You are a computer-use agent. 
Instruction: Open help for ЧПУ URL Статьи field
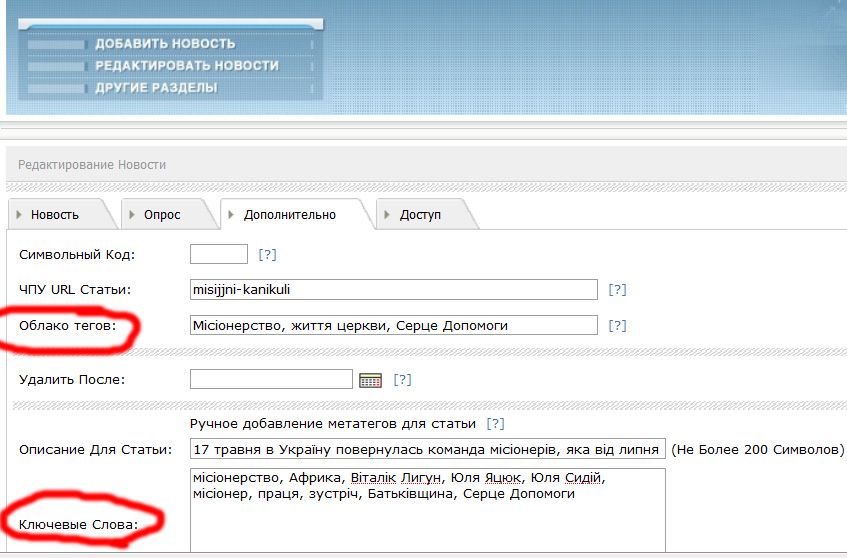coord(618,290)
